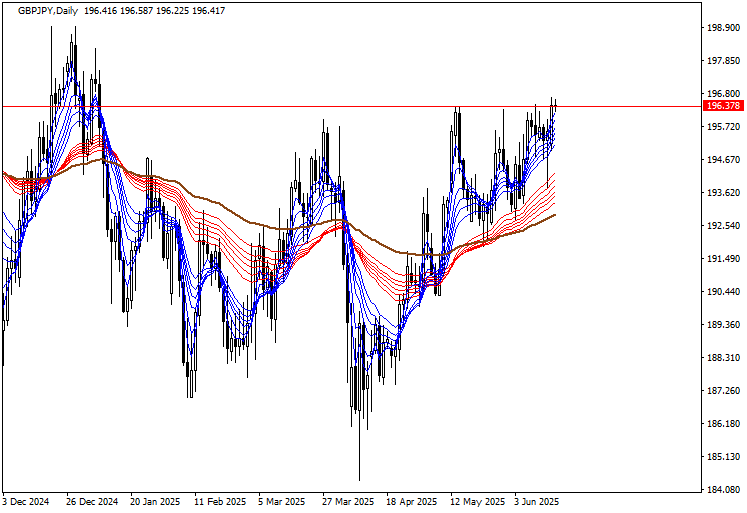Click the 27 Mar 2025 date label
The image size is (747, 513).
(348, 502)
